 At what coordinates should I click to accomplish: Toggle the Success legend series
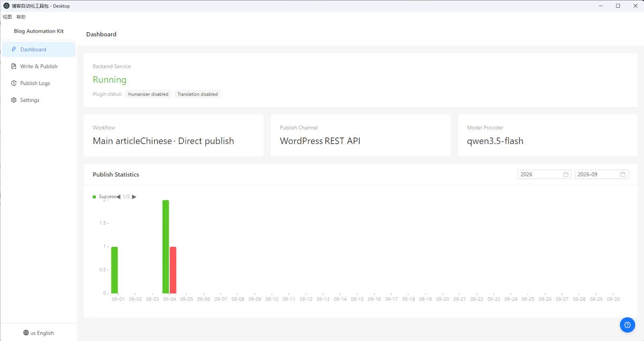click(x=104, y=197)
